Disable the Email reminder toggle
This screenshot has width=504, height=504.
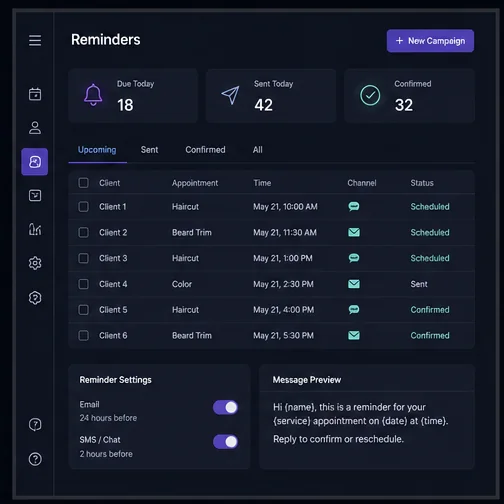point(225,407)
